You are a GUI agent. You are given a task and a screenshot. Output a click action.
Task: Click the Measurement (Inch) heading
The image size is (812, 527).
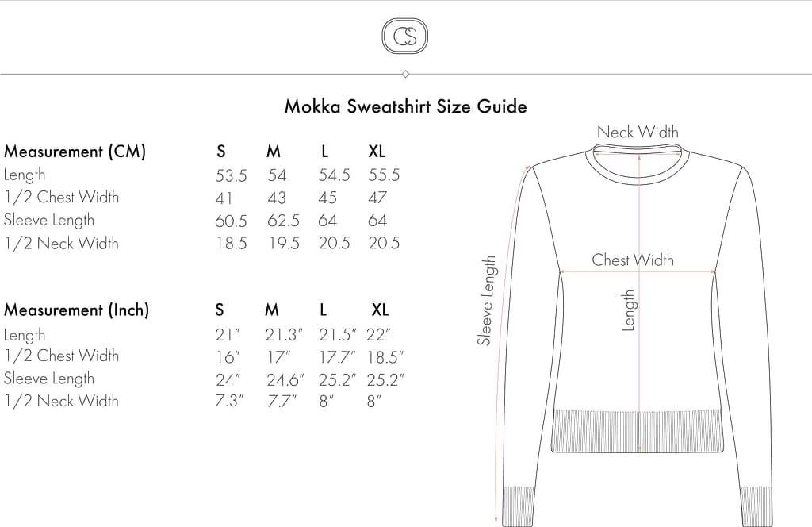(76, 310)
